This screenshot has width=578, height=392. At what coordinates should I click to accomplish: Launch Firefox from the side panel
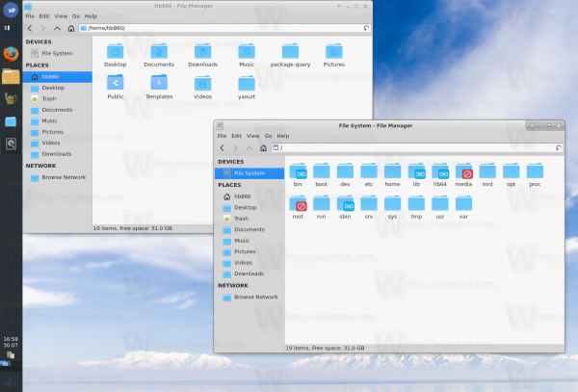tap(11, 54)
